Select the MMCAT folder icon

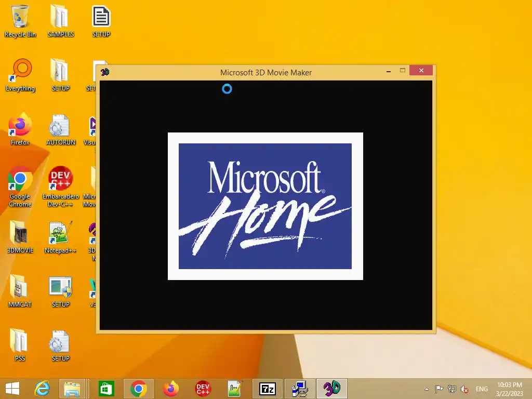20,291
